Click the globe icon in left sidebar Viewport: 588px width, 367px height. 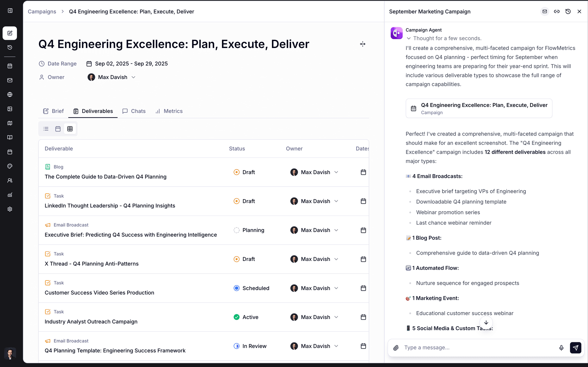click(10, 95)
